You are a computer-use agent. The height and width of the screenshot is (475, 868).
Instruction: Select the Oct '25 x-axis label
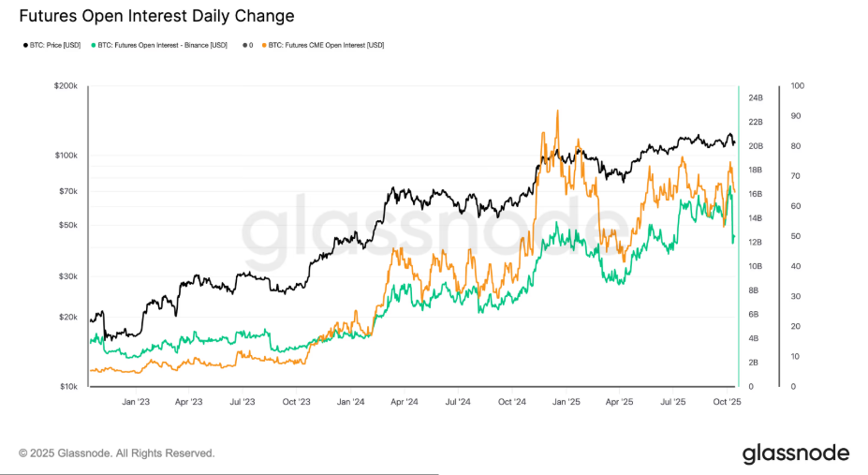(727, 401)
